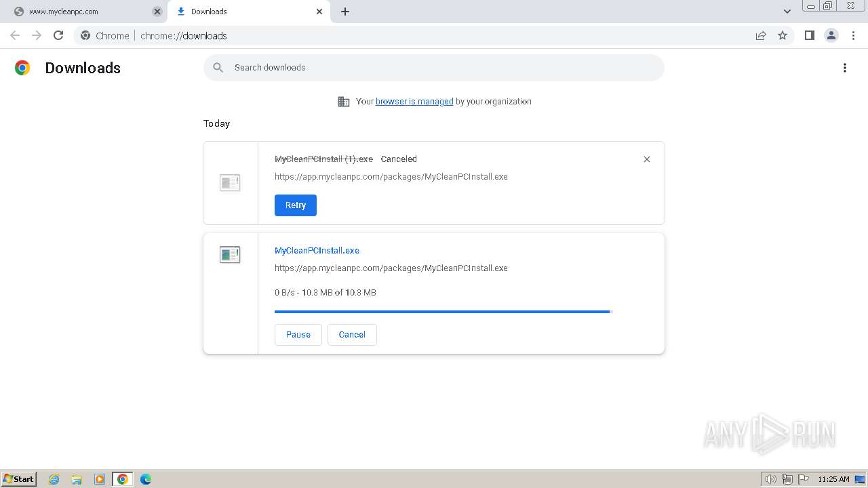Open the Chrome profile avatar

tap(831, 35)
